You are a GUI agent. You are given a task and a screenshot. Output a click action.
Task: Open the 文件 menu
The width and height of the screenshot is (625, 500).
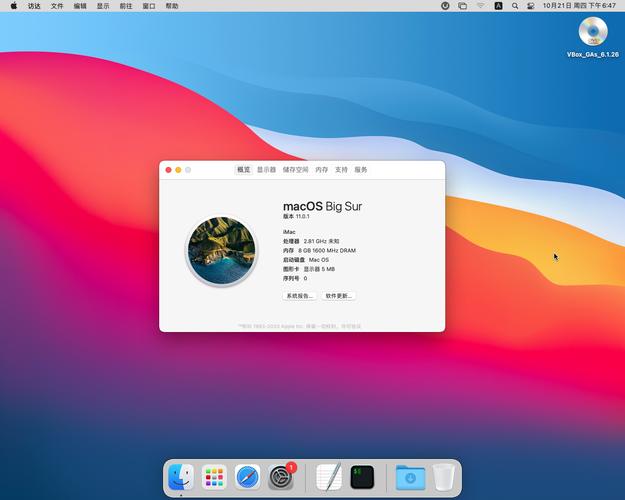tap(57, 6)
